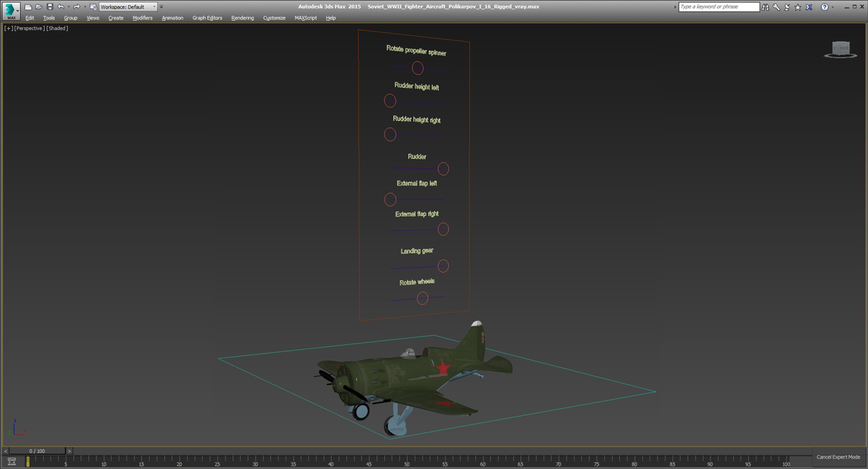868x469 pixels.
Task: Click the Autodesk Exchange X icon
Action: click(x=809, y=7)
